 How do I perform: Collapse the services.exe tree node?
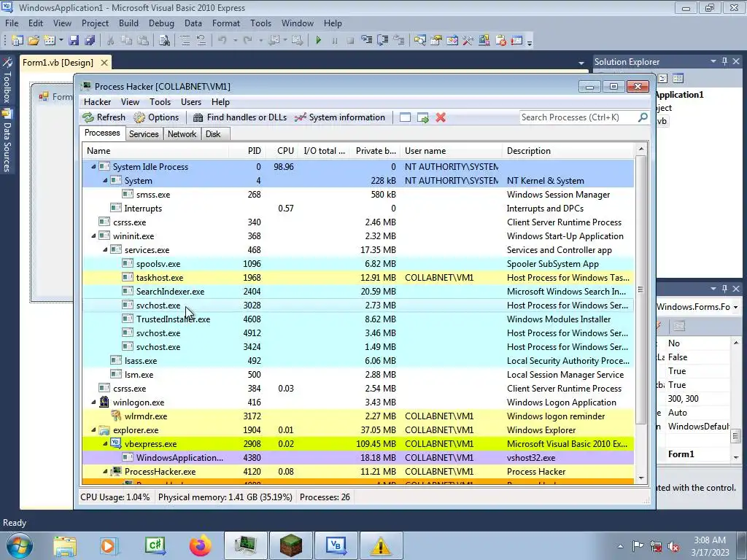coord(105,249)
